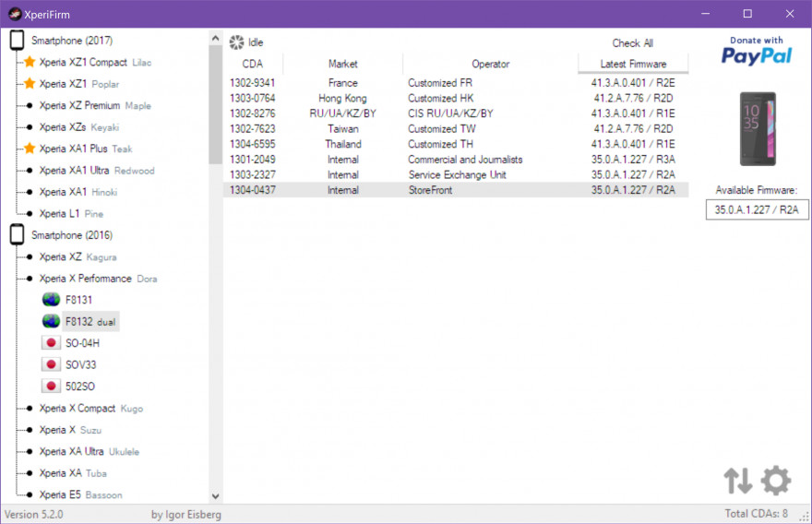812x524 pixels.
Task: Click the star icon beside Xperia XZ1 Poplar
Action: pos(30,84)
